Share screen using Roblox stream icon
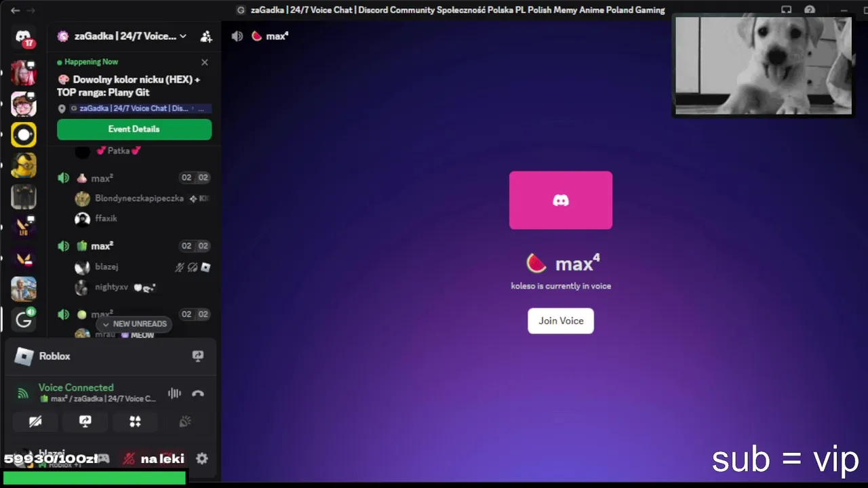 198,356
